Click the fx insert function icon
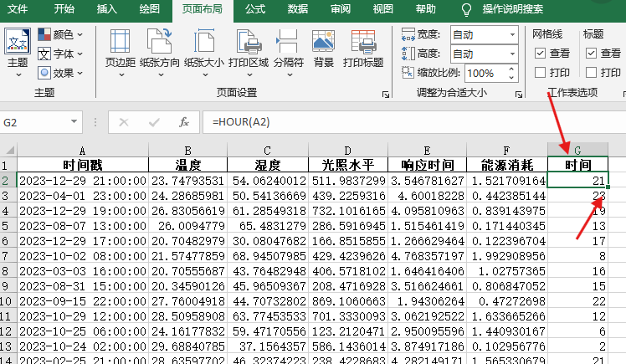 183,122
